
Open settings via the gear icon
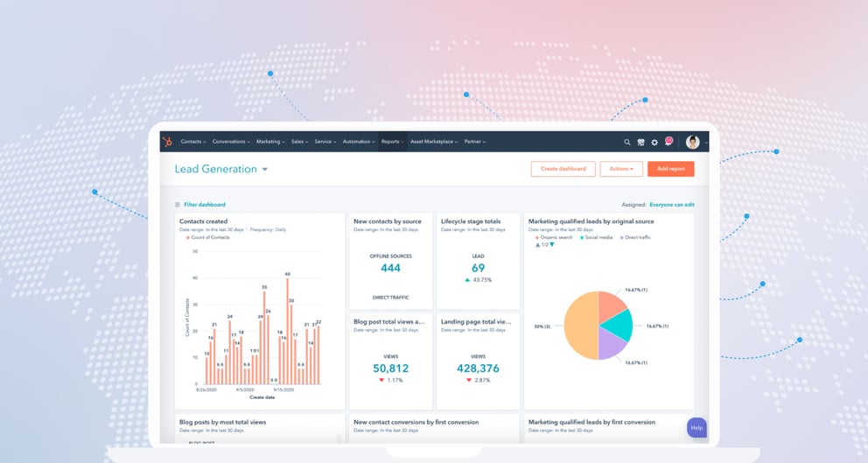coord(654,142)
